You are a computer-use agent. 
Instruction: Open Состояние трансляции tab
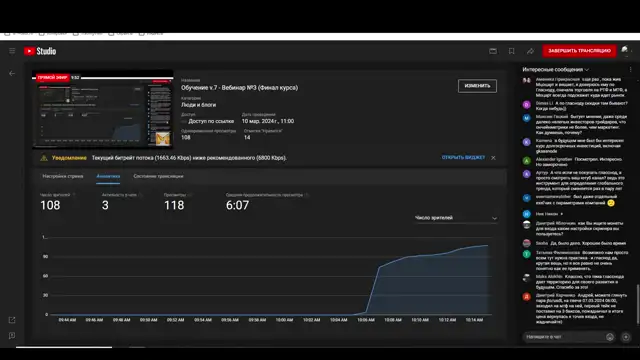point(158,176)
